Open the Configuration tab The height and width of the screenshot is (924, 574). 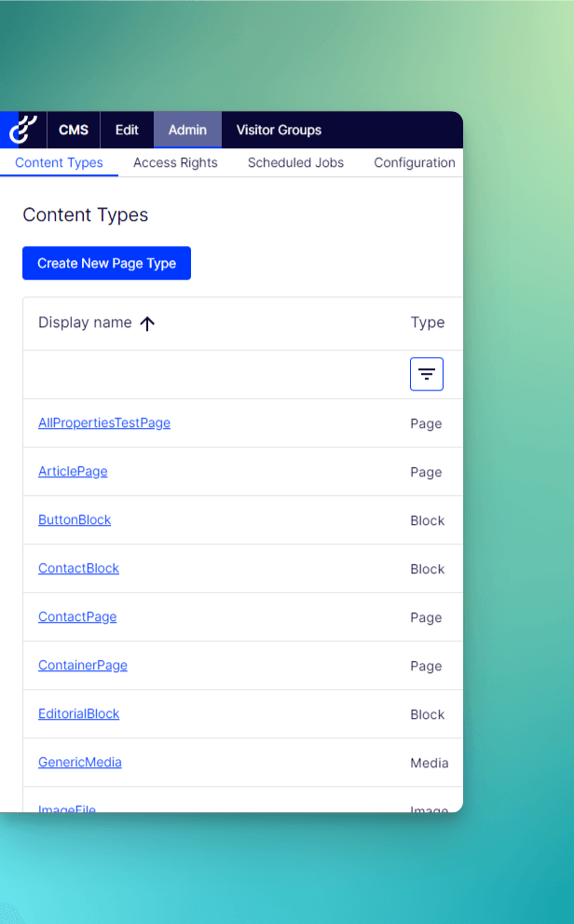[415, 162]
